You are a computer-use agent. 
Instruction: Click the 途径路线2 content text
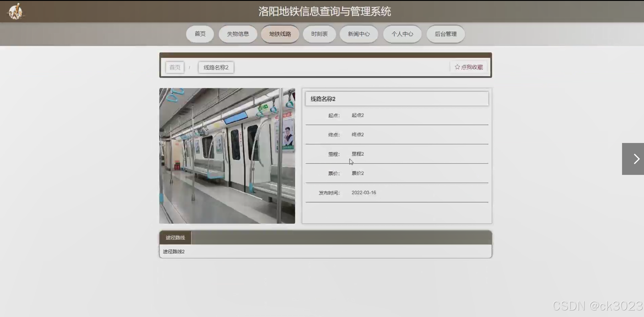(174, 251)
